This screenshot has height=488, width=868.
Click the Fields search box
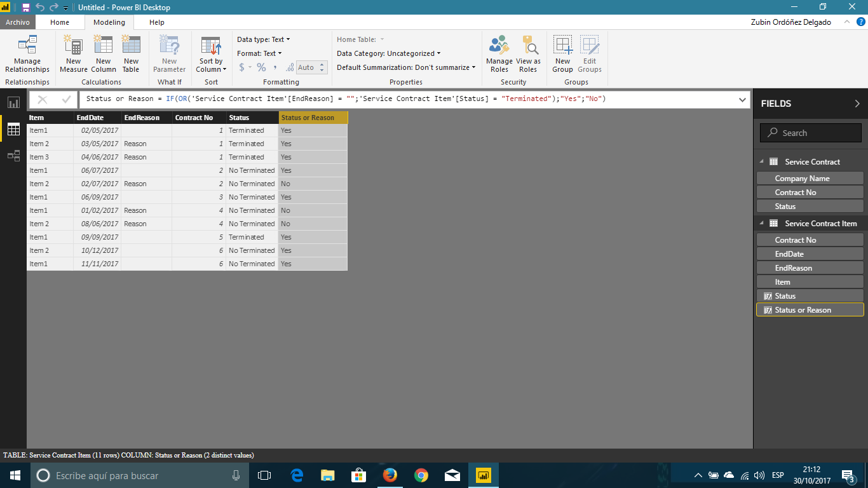coord(811,133)
